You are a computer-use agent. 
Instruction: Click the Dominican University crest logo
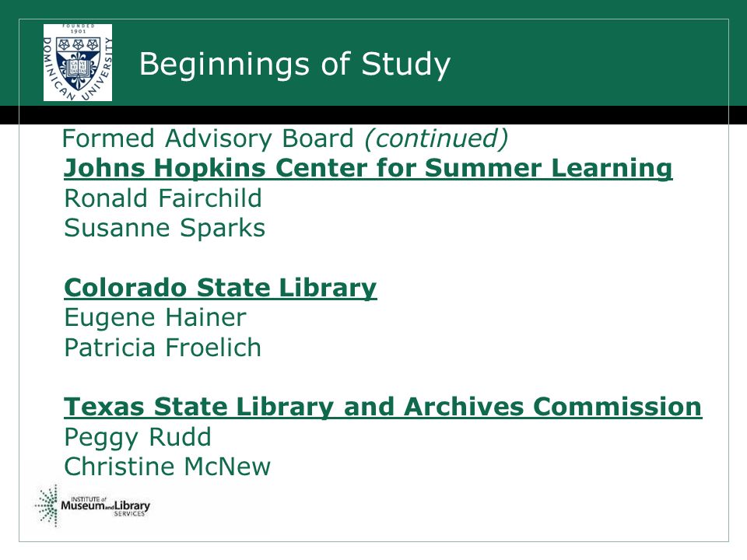pos(78,62)
